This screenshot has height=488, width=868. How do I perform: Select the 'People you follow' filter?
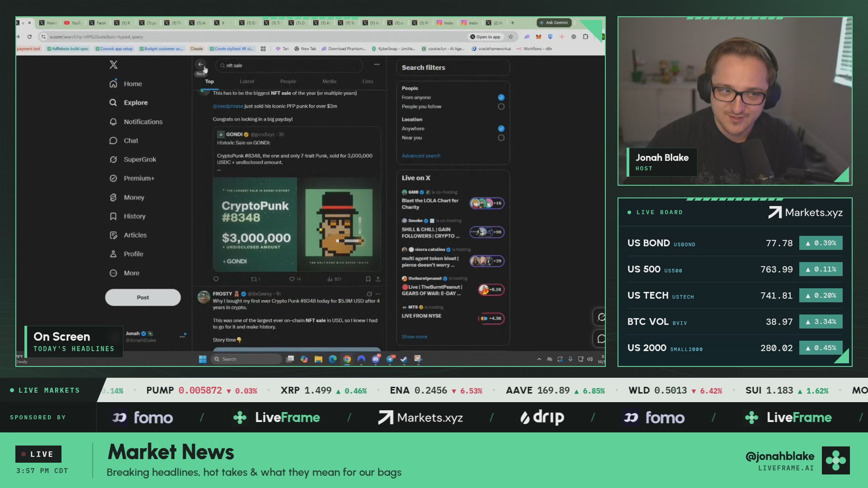point(501,107)
